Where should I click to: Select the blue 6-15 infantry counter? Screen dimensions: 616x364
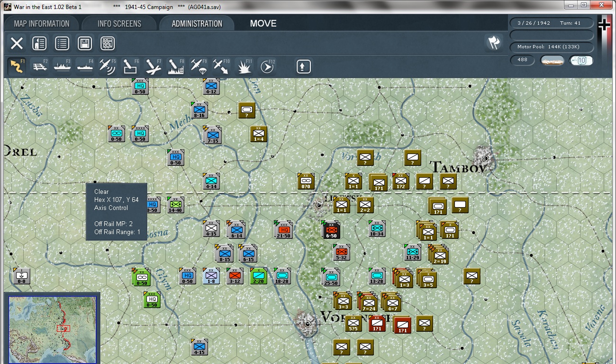(247, 254)
